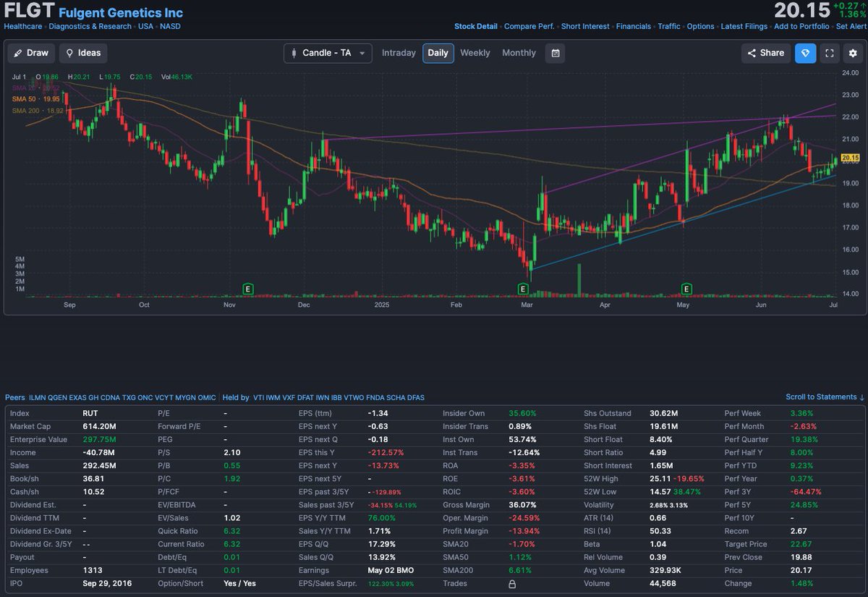
Task: Open the Stock Detail tab
Action: 476,27
